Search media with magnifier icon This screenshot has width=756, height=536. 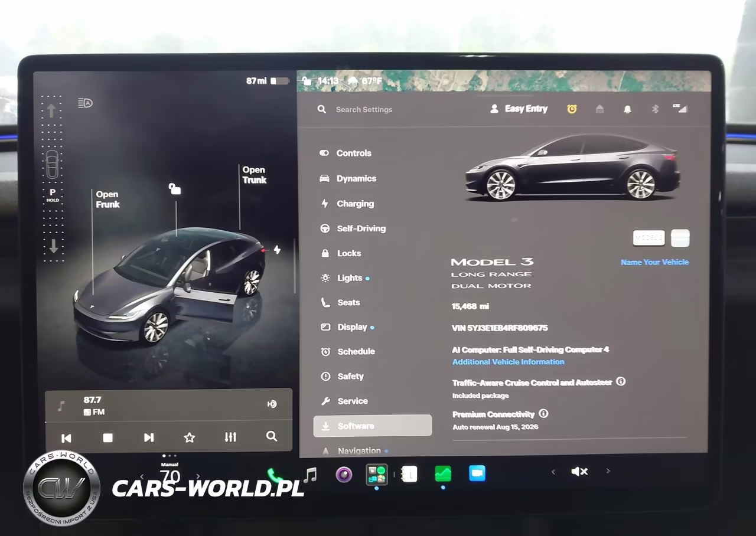coord(272,436)
